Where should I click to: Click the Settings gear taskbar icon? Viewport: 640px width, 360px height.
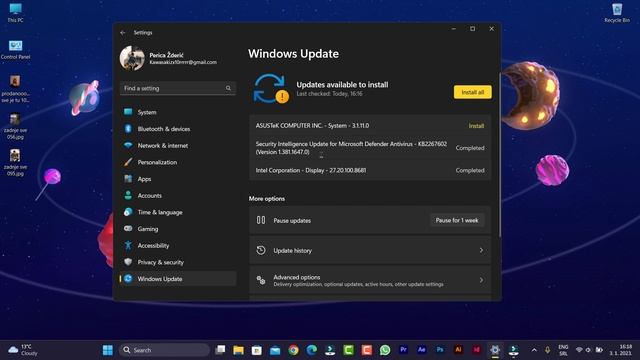(495, 350)
